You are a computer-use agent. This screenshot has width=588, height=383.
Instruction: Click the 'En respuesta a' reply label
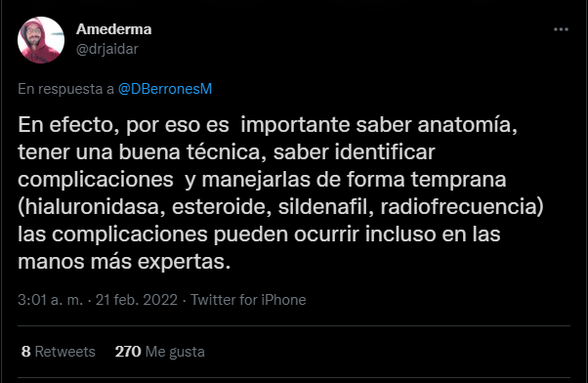66,89
